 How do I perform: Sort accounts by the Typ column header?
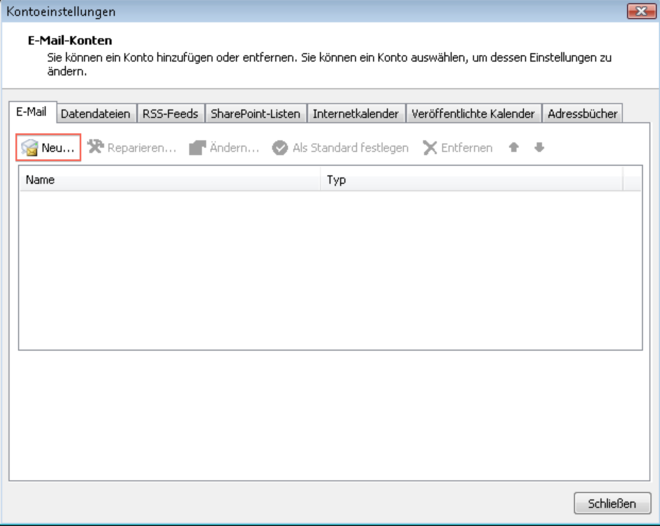pyautogui.click(x=470, y=180)
